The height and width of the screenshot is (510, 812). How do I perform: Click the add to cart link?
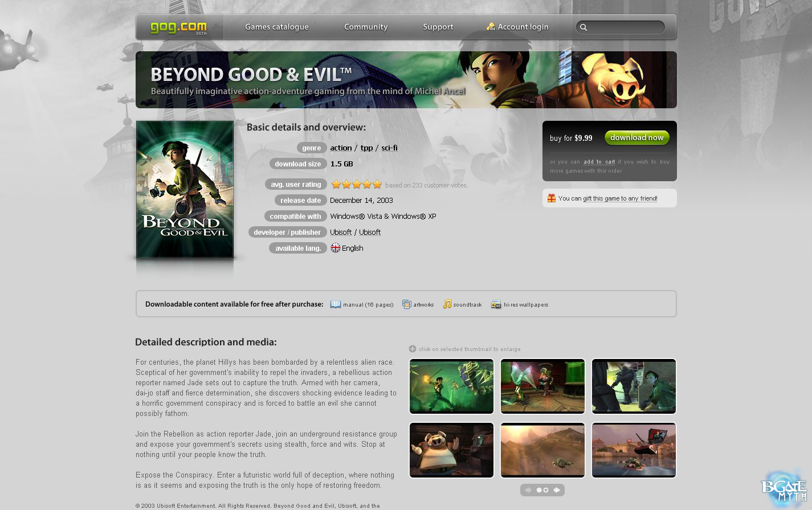point(599,162)
